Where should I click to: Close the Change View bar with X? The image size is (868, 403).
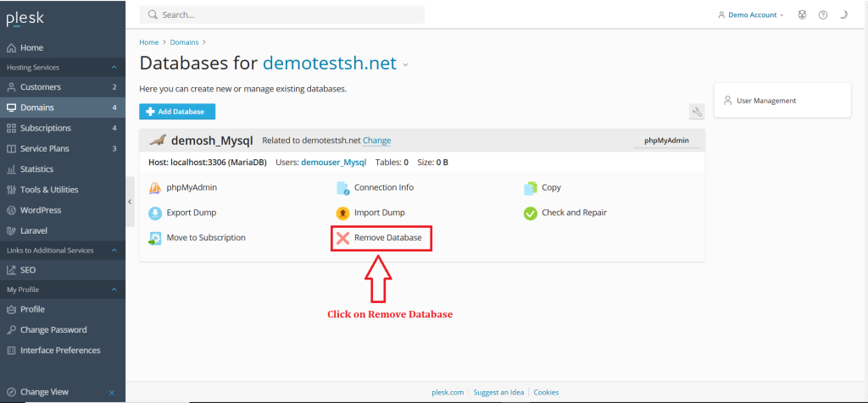point(112,393)
